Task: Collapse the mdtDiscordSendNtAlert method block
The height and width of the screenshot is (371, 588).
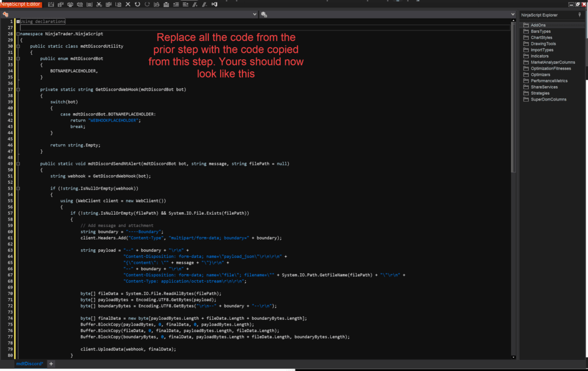Action: pos(18,164)
